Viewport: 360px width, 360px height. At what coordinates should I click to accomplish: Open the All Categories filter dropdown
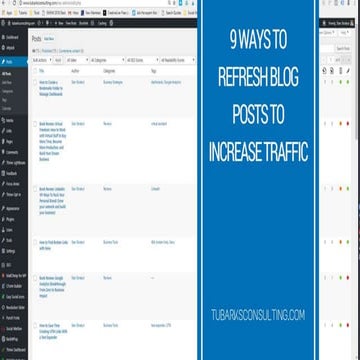coord(107,60)
